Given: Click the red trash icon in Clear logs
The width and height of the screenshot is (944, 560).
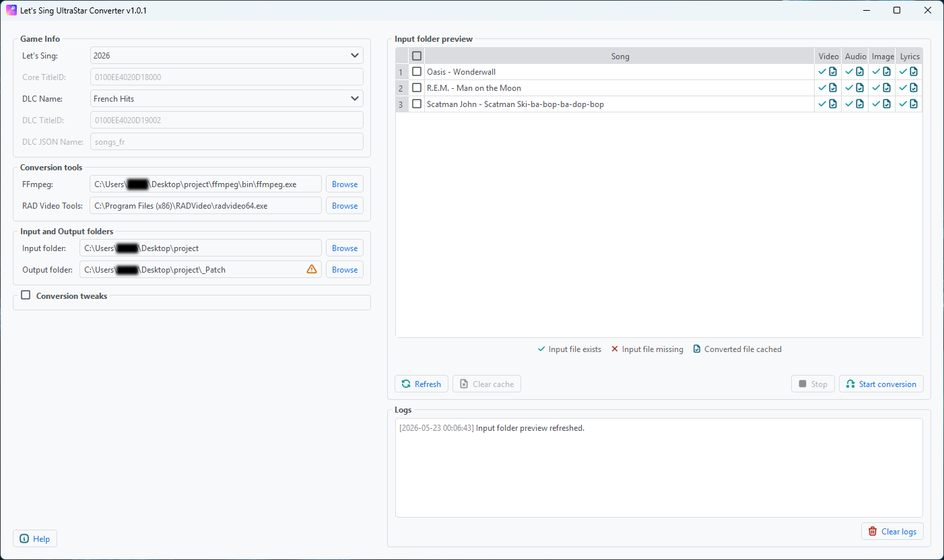Looking at the screenshot, I should 873,531.
